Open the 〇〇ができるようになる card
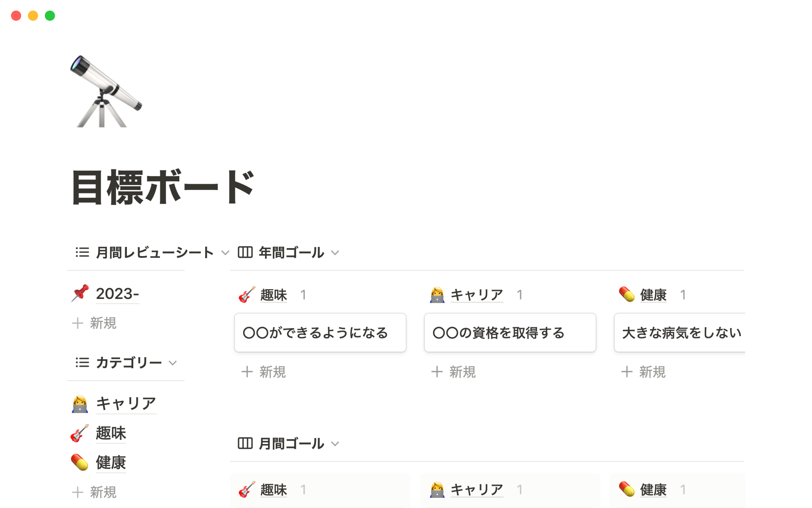Viewport: 812px width, 508px height. (320, 333)
